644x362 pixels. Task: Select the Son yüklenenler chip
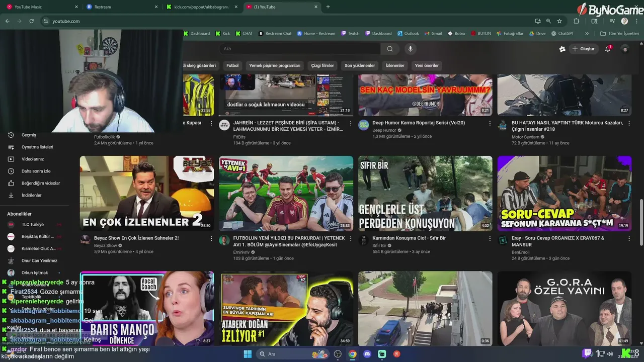[360, 65]
